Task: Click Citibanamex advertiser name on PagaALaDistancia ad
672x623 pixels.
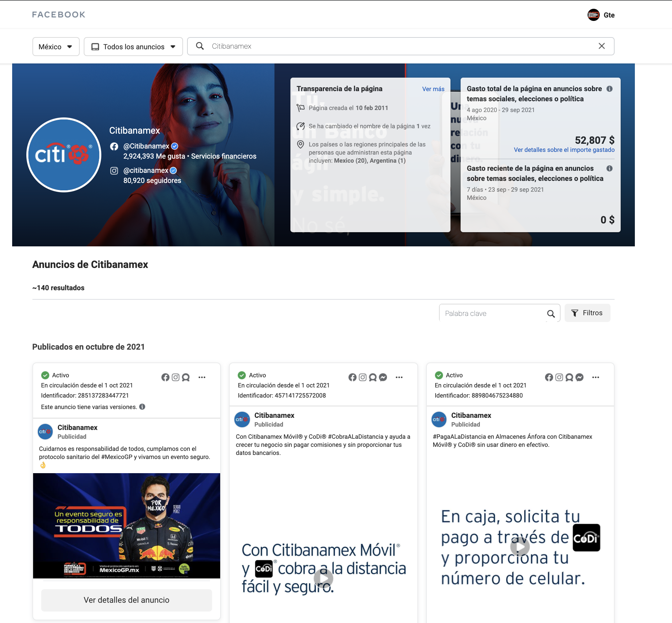Action: click(471, 415)
